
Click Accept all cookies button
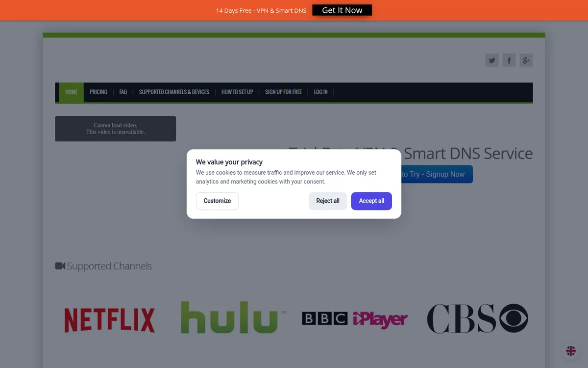coord(371,201)
